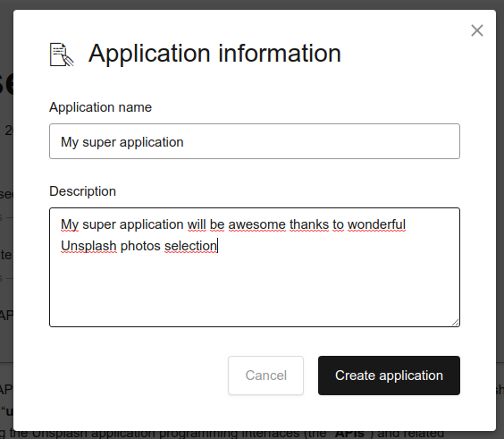The image size is (504, 439).
Task: Submit with Create application button
Action: coord(389,376)
